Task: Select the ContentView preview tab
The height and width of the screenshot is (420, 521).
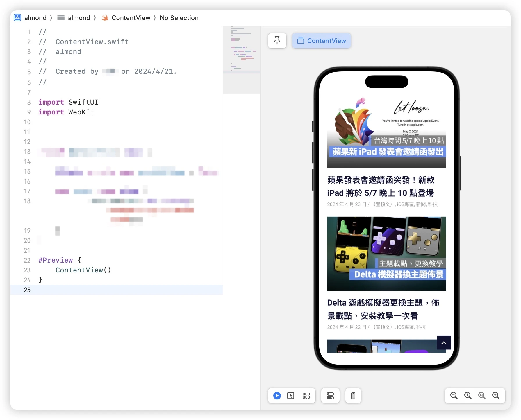Action: 322,41
